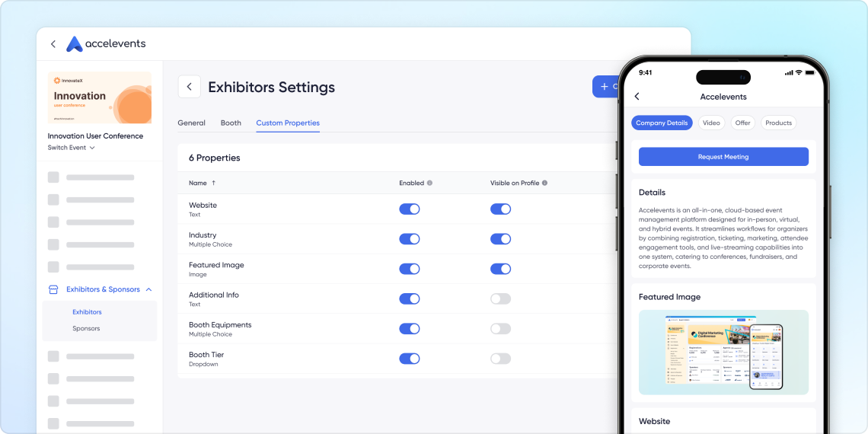Click Innovation User Conference event name

click(x=95, y=136)
